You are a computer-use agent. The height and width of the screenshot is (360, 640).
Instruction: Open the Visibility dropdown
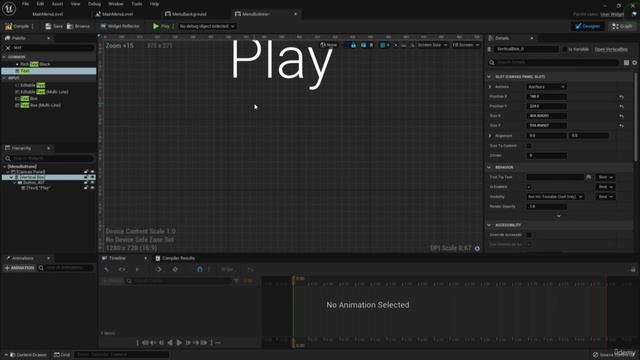click(x=555, y=197)
